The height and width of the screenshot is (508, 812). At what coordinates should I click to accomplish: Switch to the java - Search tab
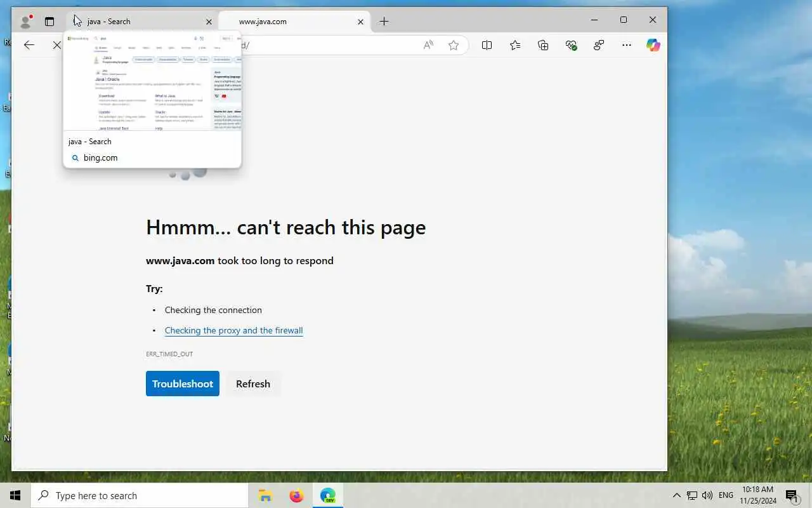click(141, 22)
